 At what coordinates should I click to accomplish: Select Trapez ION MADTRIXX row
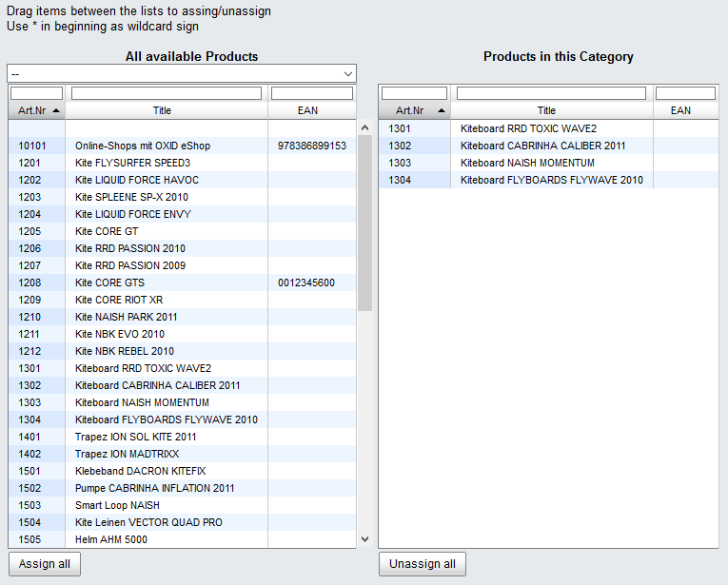tap(182, 455)
